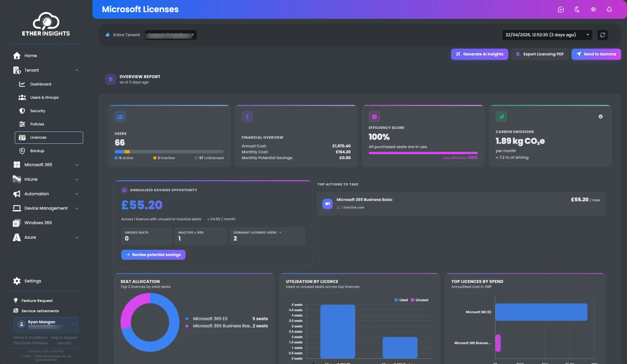Click the Microsoft 365 grid icon
This screenshot has height=364, width=627.
point(17,165)
